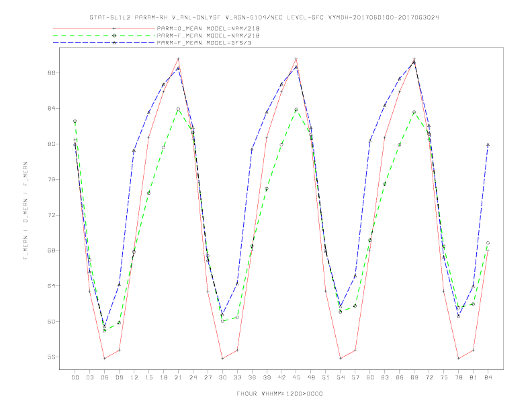Click the x-axis tick label 33
The image size is (532, 411).
(x=237, y=377)
